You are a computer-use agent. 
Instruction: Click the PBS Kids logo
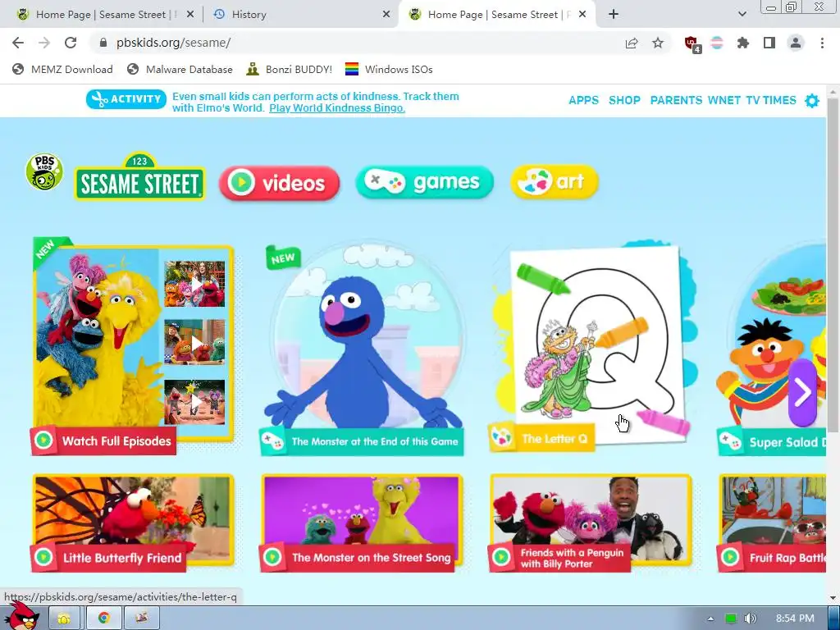click(44, 172)
